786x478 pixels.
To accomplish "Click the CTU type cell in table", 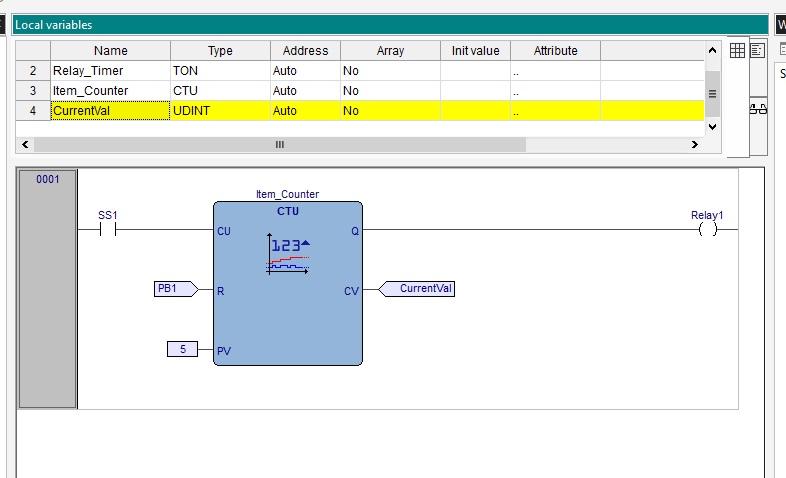I will point(220,91).
